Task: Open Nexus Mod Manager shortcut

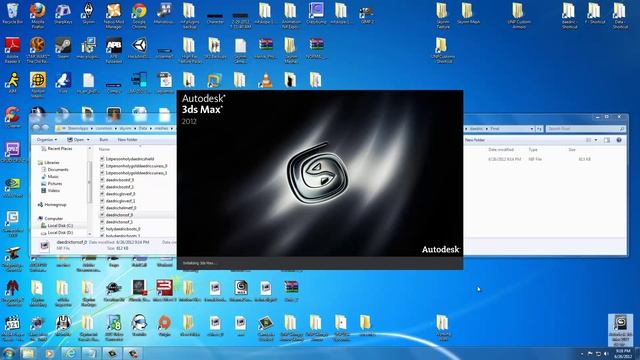Action: (113, 15)
